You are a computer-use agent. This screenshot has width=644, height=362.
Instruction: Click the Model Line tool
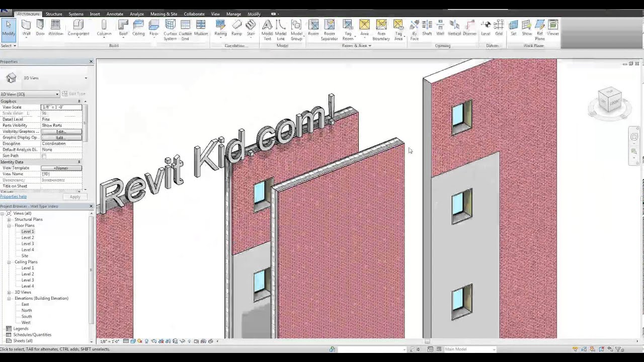[281, 30]
